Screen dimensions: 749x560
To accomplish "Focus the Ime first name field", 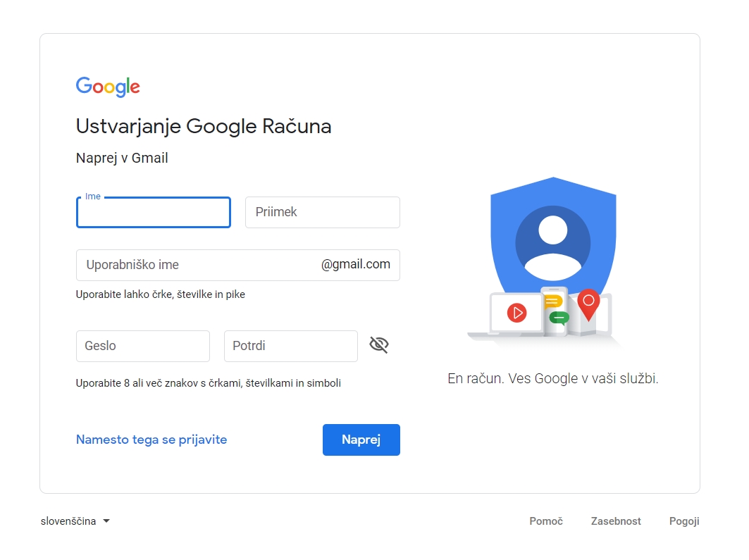I will (154, 213).
